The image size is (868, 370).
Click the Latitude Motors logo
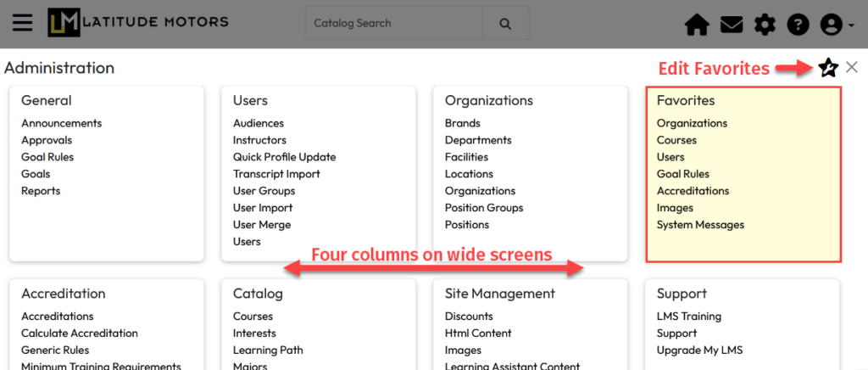click(137, 23)
